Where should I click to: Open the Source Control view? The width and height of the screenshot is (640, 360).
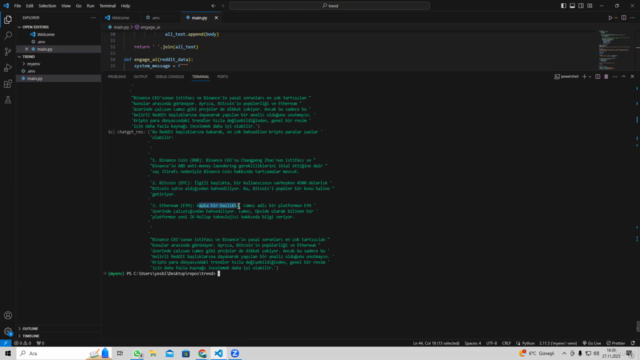click(8, 51)
